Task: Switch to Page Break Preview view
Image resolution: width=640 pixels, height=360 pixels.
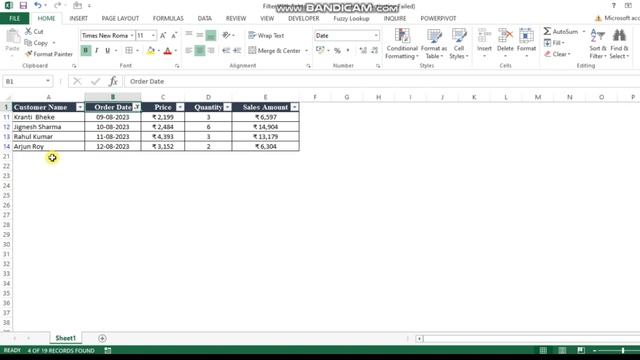Action: point(581,350)
